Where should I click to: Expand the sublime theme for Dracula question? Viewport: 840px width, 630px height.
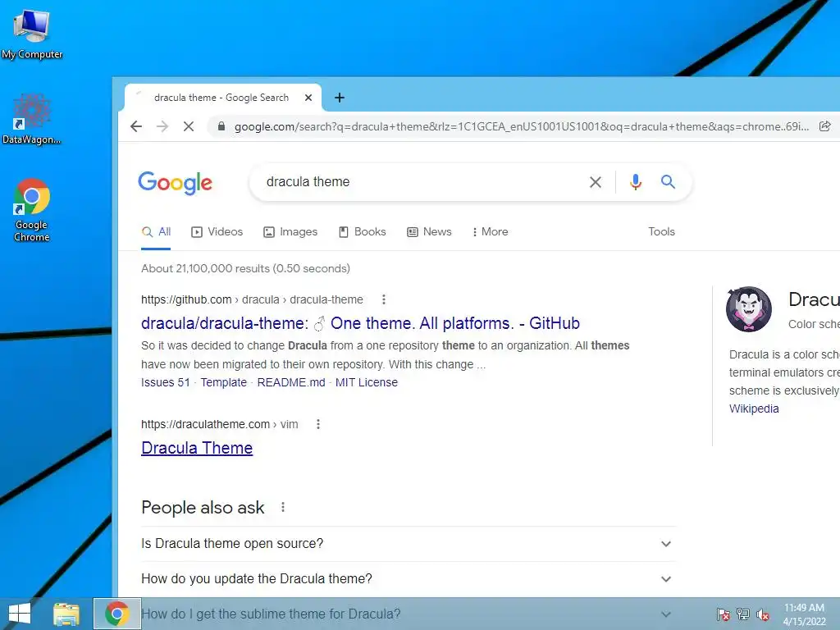pyautogui.click(x=409, y=614)
